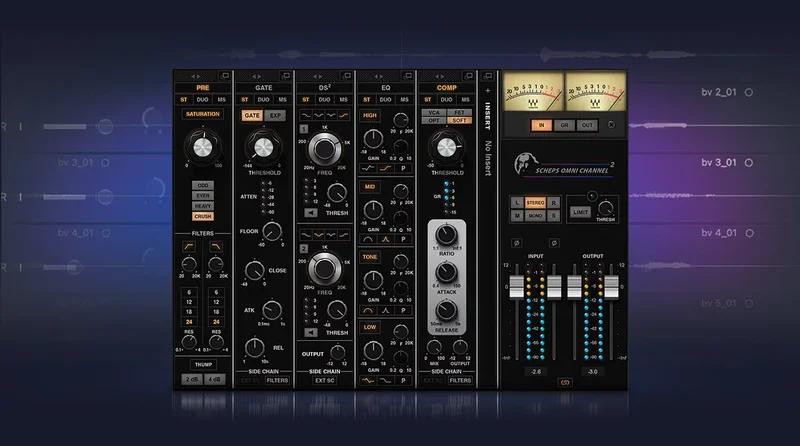Toggle the HIGH EQ band on
The width and height of the screenshot is (800, 446).
370,115
